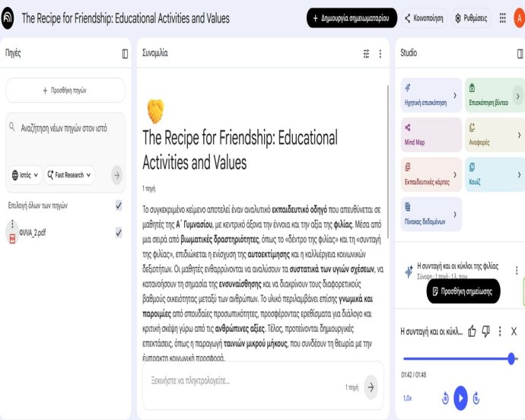The height and width of the screenshot is (420, 525).
Task: Click thumbs up on the audio overview
Action: tap(472, 331)
